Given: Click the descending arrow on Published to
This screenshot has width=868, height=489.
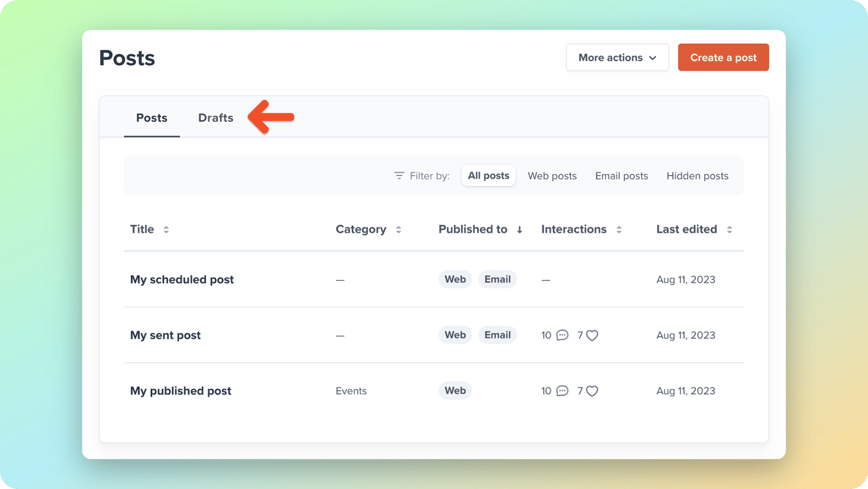Looking at the screenshot, I should [519, 229].
